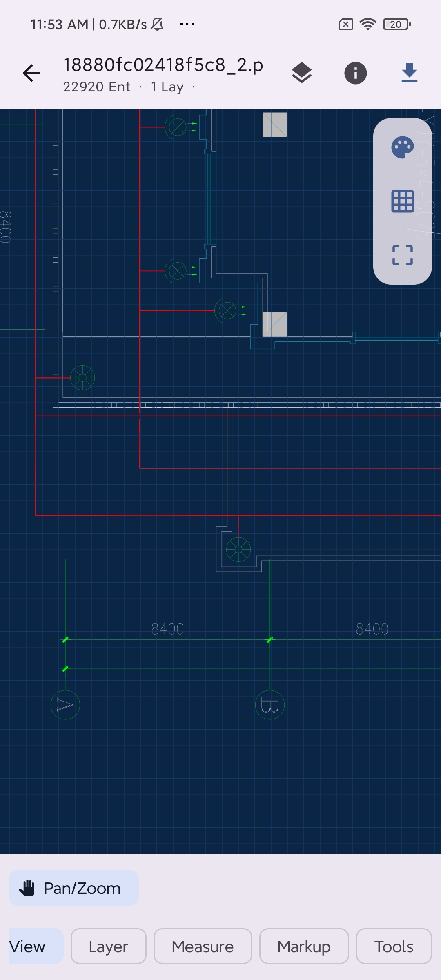Switch to the View tab
Viewport: 441px width, 980px height.
36,946
